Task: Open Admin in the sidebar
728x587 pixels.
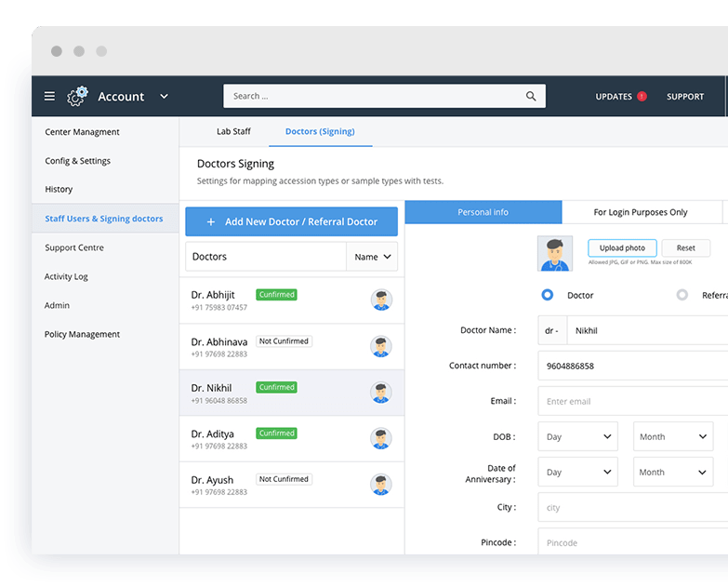Action: [57, 305]
